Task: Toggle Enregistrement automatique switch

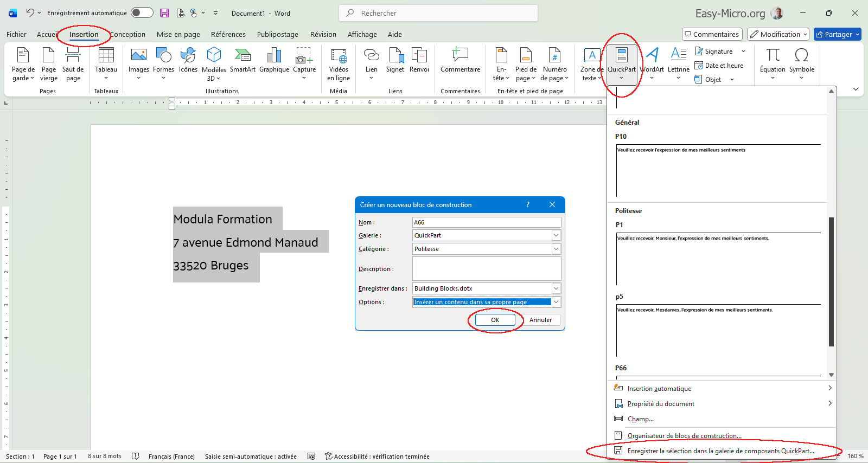Action: pyautogui.click(x=142, y=12)
